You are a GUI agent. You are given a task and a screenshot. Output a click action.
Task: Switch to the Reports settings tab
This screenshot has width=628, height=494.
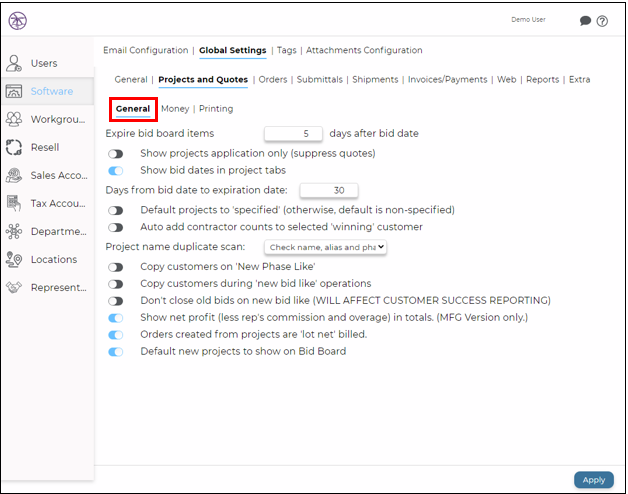[x=542, y=79]
